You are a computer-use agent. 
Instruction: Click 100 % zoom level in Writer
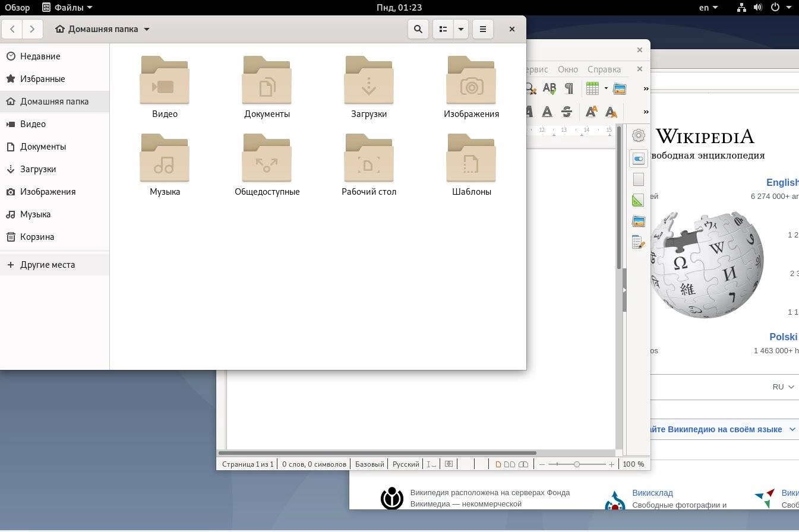tap(633, 464)
